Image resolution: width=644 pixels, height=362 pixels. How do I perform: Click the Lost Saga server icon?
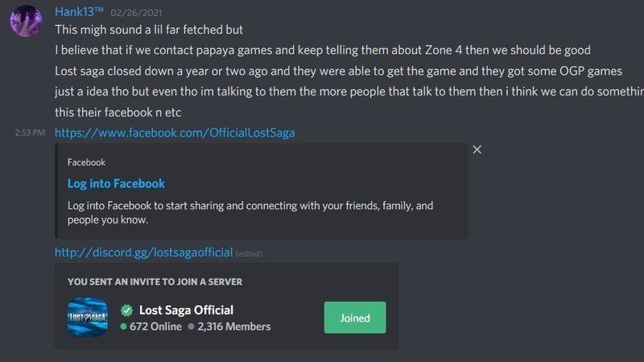pos(87,317)
